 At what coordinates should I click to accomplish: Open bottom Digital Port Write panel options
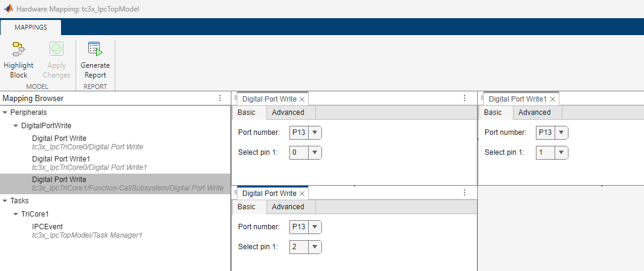pyautogui.click(x=465, y=193)
